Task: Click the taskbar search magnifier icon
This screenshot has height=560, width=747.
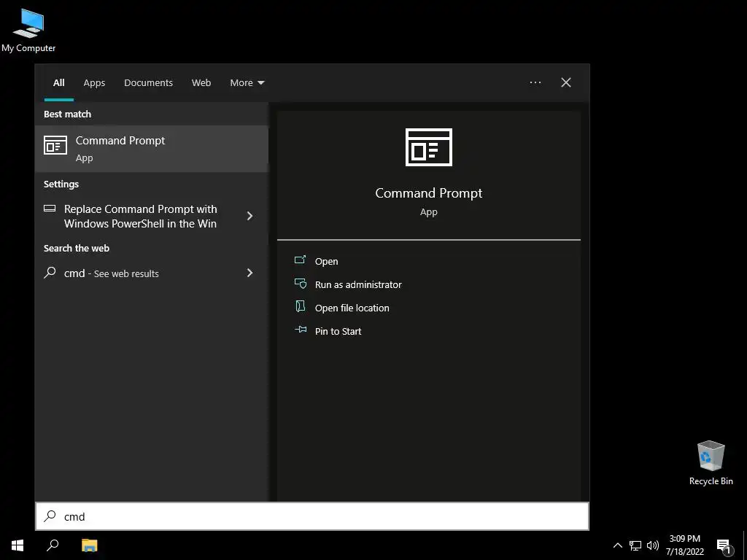Action: tap(53, 545)
